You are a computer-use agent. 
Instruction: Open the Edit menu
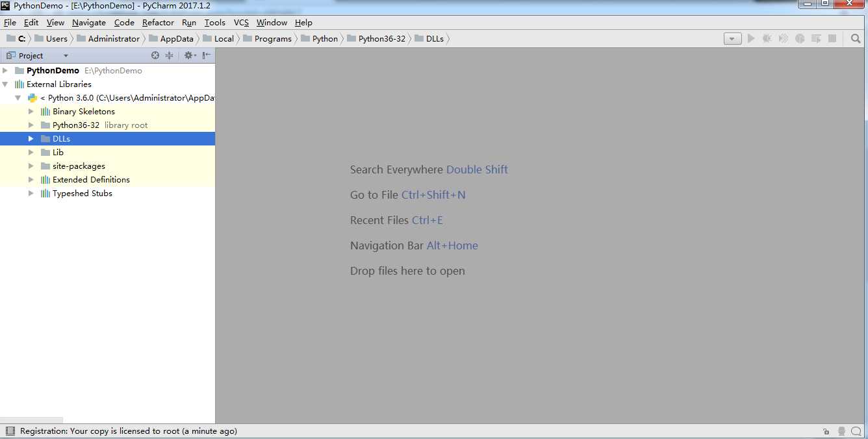[x=31, y=22]
